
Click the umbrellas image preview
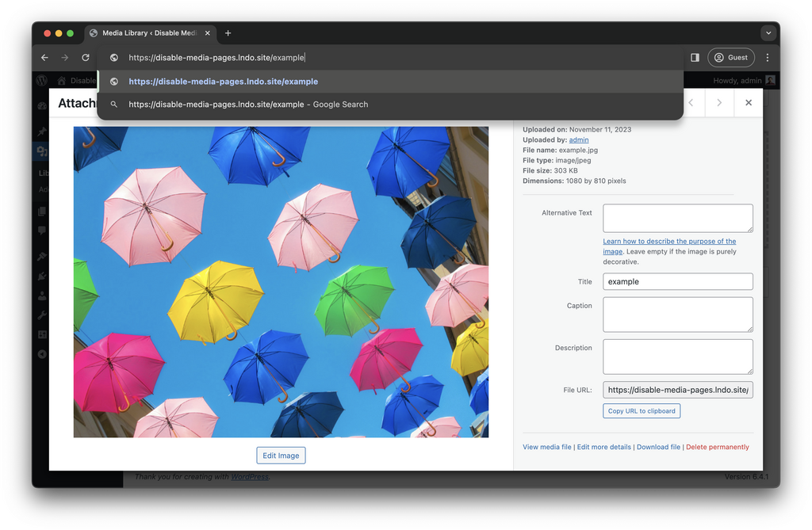(x=281, y=281)
